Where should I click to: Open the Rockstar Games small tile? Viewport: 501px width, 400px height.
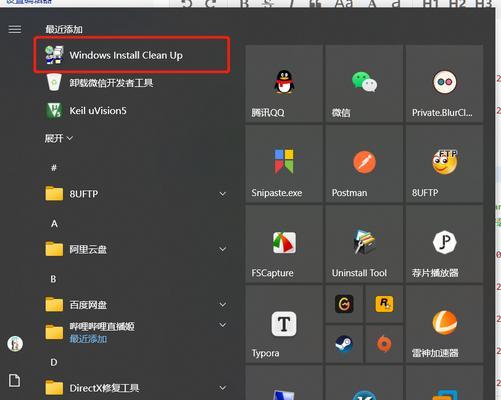[x=384, y=304]
